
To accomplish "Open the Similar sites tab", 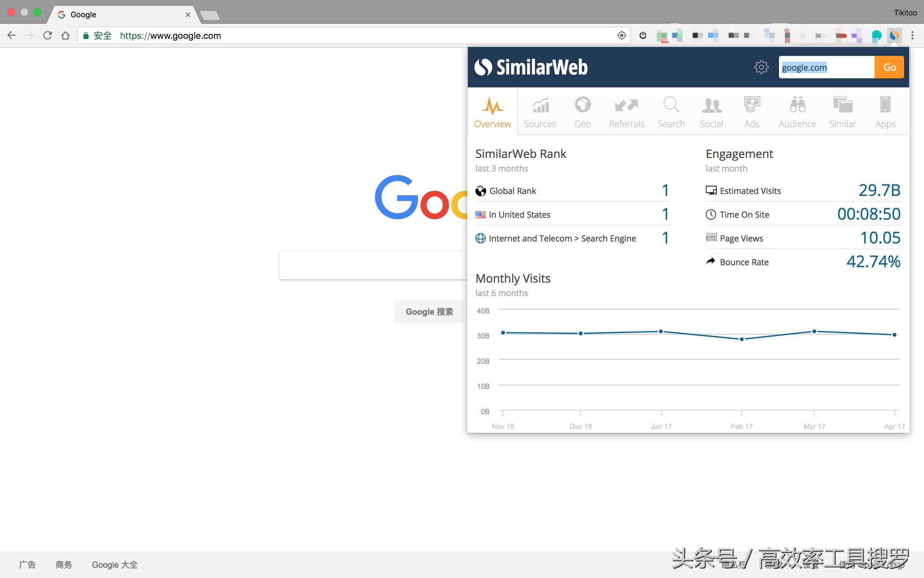I will pos(842,112).
